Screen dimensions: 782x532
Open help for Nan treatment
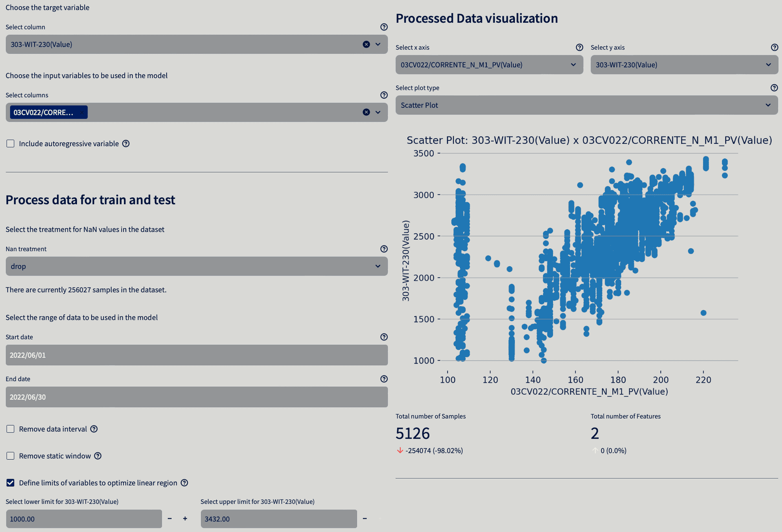point(384,249)
